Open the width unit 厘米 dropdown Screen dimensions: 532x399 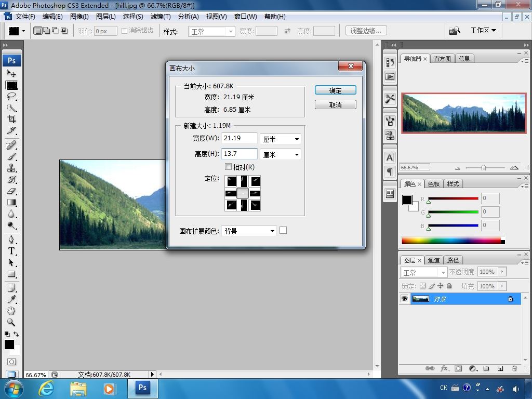pyautogui.click(x=281, y=139)
